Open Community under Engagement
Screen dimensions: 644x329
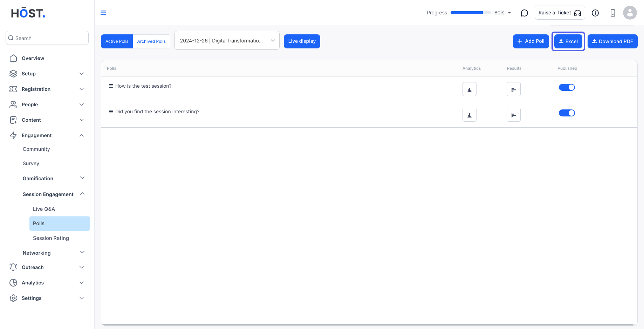(x=36, y=149)
